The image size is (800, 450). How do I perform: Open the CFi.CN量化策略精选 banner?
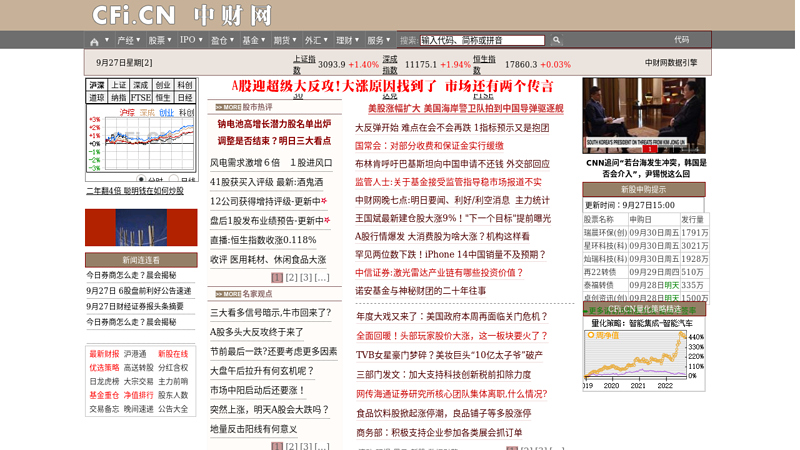[x=644, y=309]
